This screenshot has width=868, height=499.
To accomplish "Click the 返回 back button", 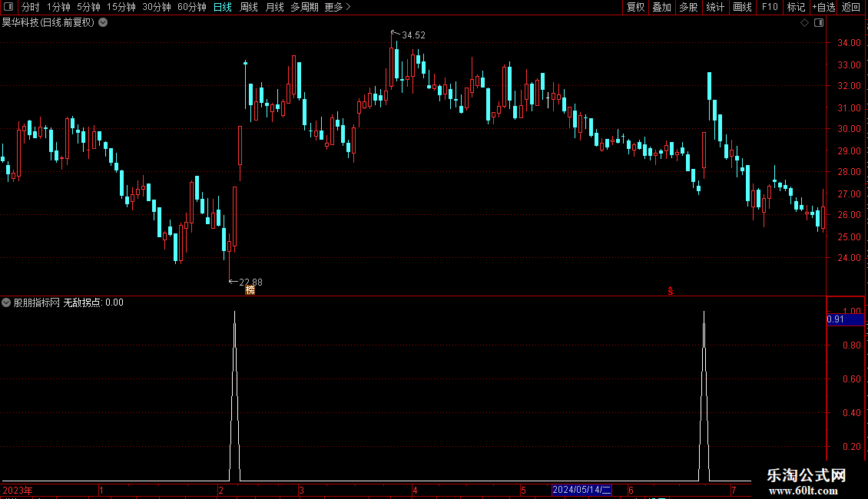I will coord(851,7).
